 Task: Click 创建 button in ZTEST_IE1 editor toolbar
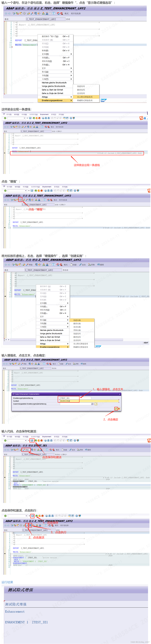64,450
